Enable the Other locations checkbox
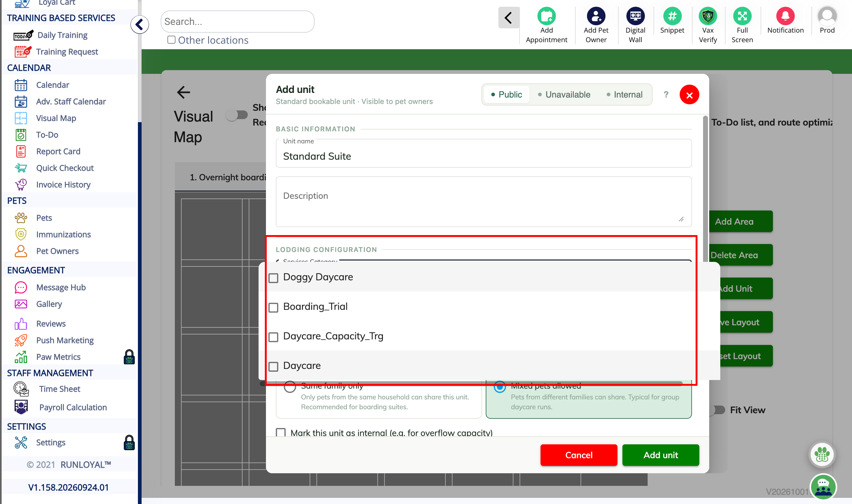Image resolution: width=852 pixels, height=504 pixels. tap(171, 40)
